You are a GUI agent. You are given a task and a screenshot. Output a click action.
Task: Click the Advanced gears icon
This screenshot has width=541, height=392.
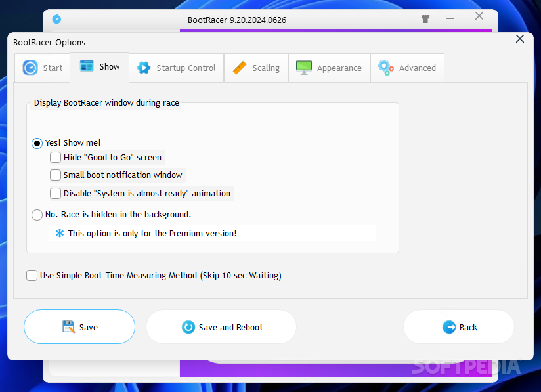386,68
